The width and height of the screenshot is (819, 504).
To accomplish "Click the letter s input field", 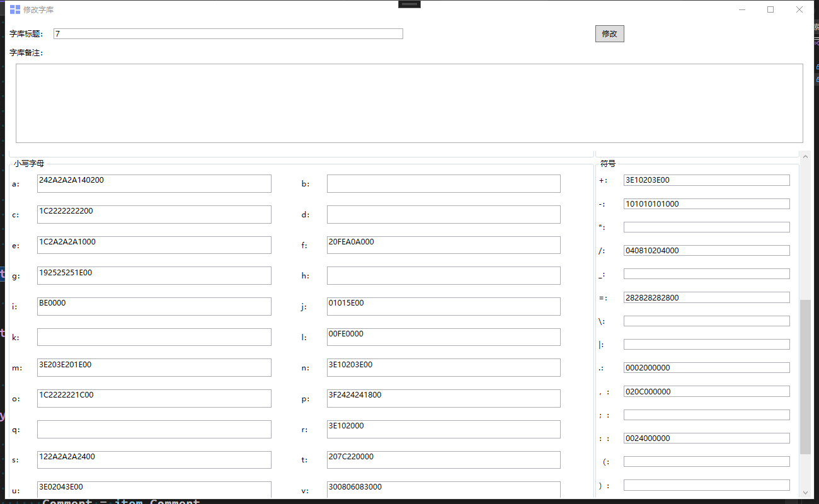I will [x=154, y=460].
